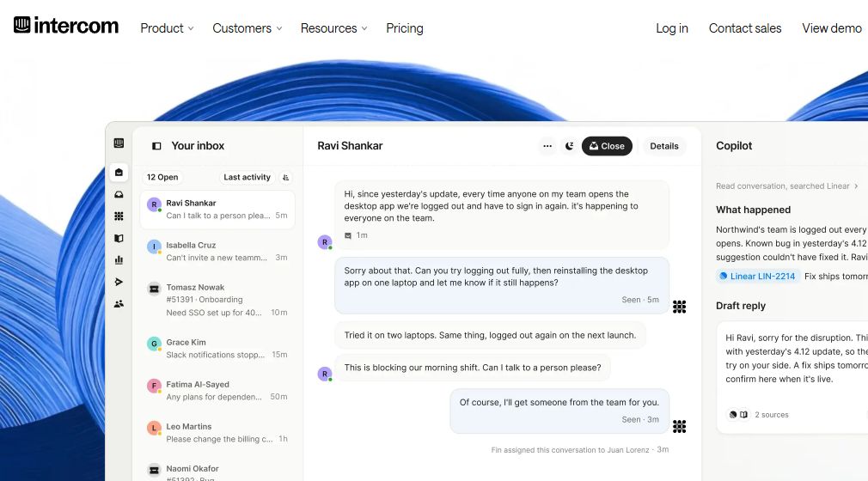Viewport: 868px width, 481px height.
Task: Click Intercom icon atop inbox sidebar
Action: (119, 143)
